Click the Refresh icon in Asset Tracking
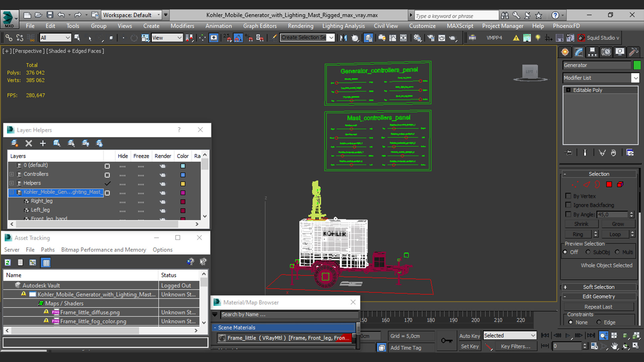 pyautogui.click(x=8, y=262)
